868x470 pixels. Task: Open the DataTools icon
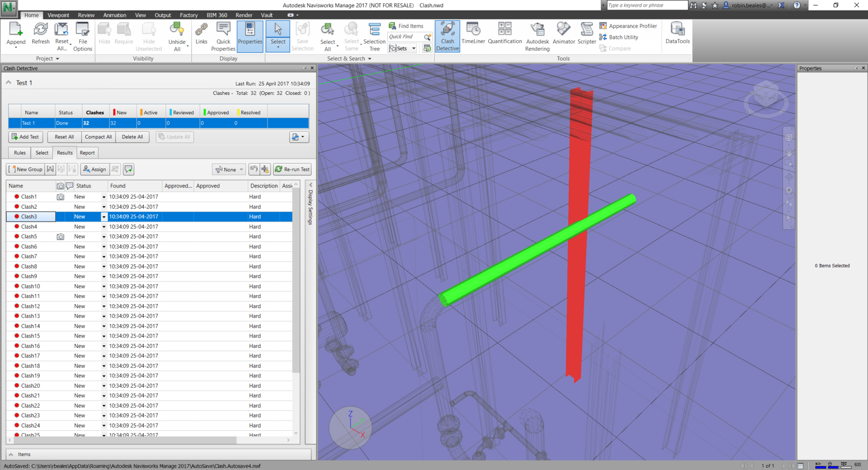click(x=677, y=34)
